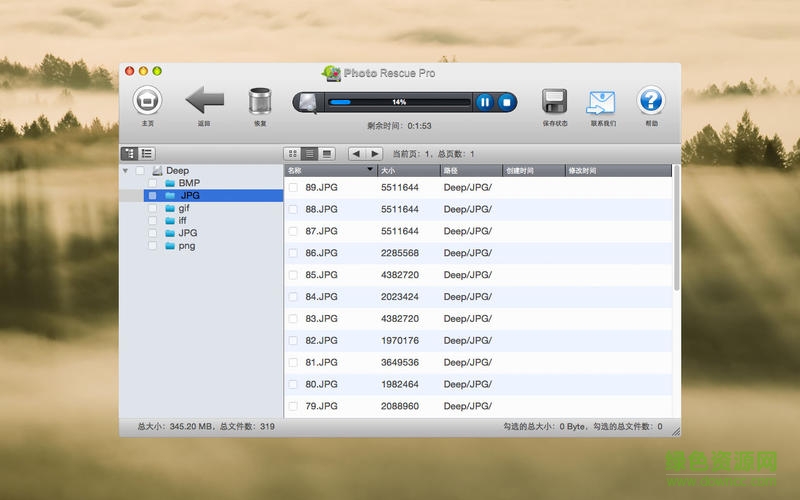Enable the BMP folder checkbox
Viewport: 800px width, 500px height.
[152, 184]
